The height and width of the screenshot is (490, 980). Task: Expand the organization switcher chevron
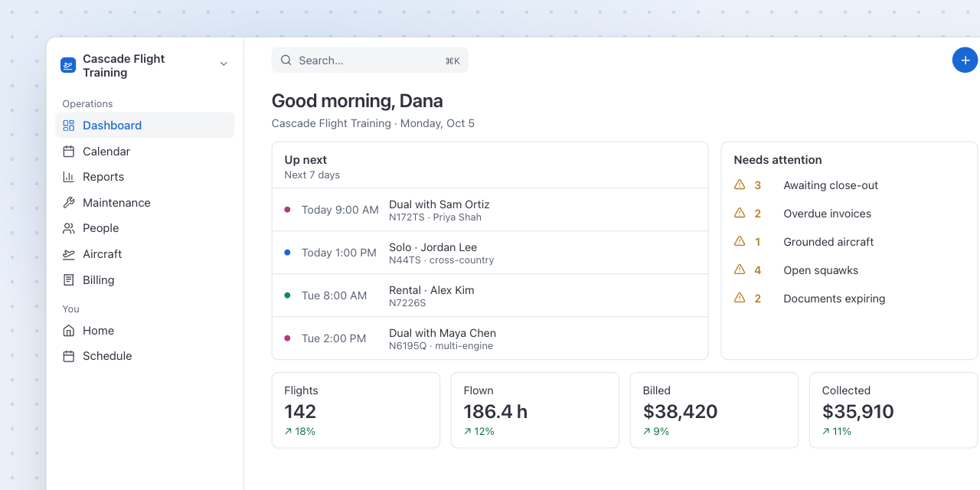(x=224, y=64)
